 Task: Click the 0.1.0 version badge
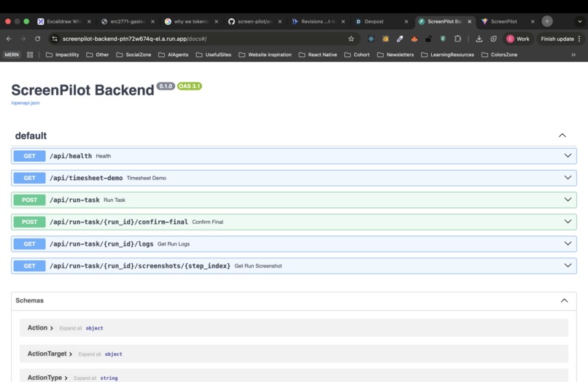click(166, 86)
